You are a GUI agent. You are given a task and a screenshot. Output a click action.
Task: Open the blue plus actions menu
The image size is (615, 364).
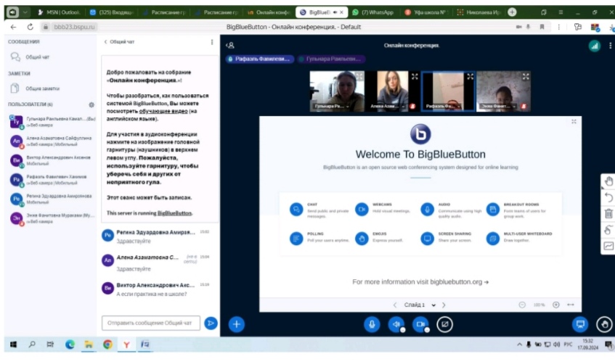coord(236,324)
